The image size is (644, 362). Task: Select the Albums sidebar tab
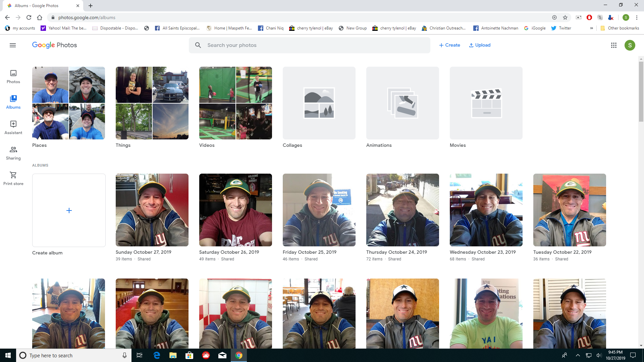point(13,102)
